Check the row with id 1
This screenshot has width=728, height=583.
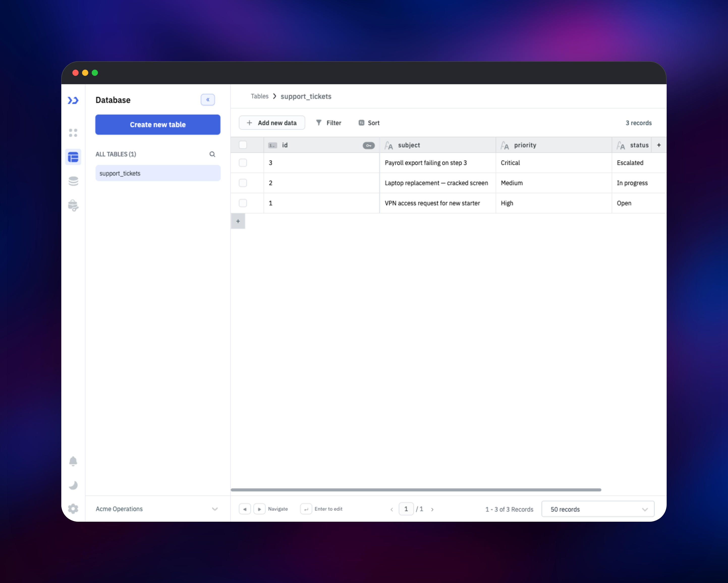243,203
